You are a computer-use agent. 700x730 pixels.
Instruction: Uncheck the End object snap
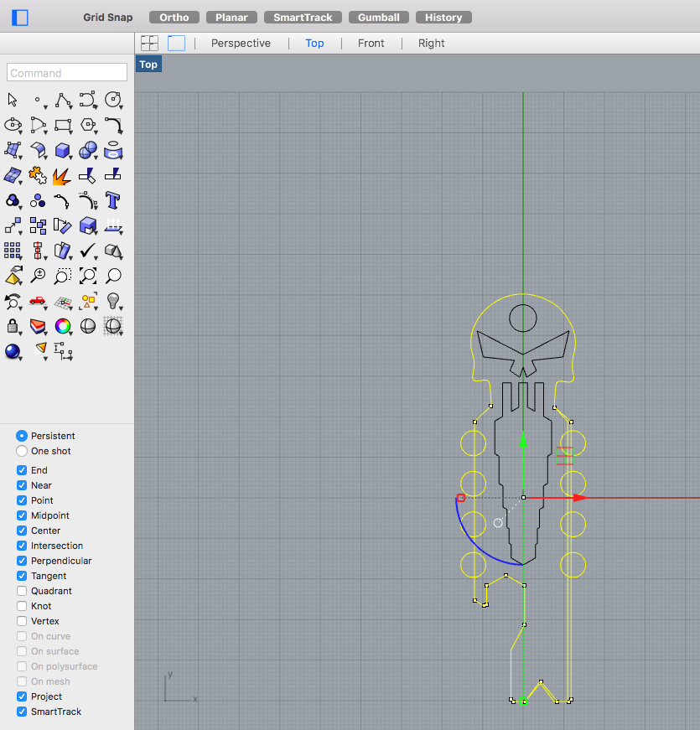click(22, 470)
